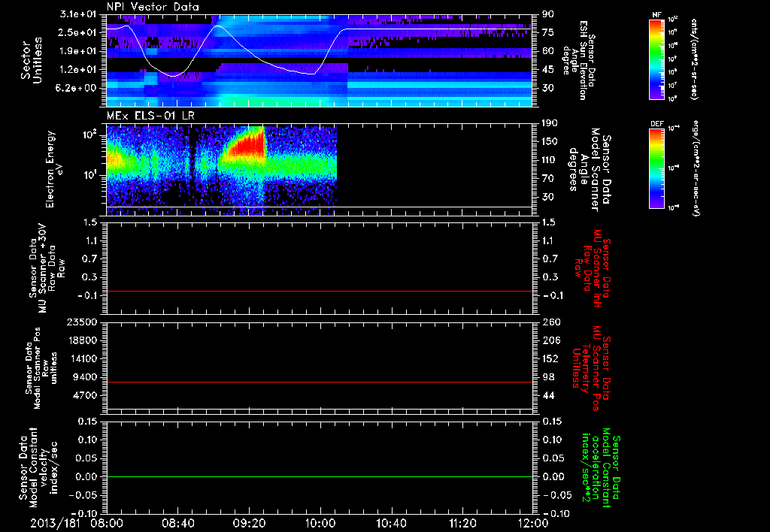The image size is (770, 532).
Task: Click the 'MU Scanner +30V Raw Data' axis label
Action: 47,268
